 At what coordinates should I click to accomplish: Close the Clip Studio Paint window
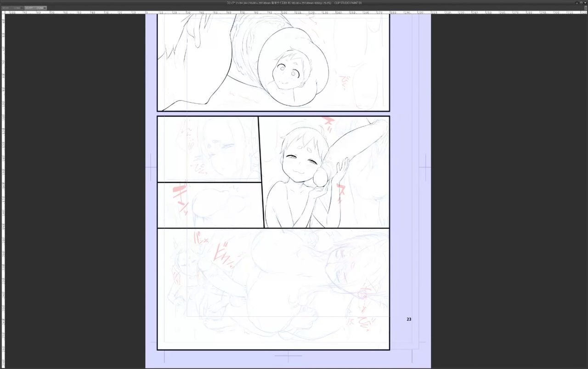coord(585,2)
